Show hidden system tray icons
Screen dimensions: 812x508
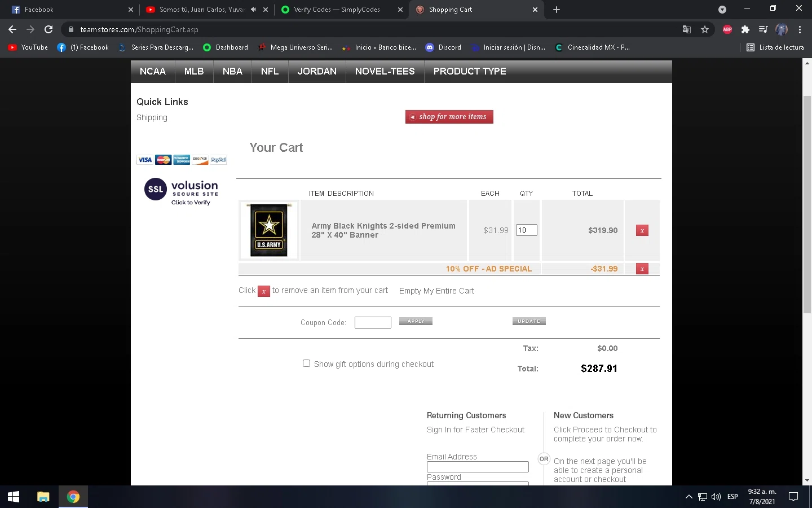point(689,497)
